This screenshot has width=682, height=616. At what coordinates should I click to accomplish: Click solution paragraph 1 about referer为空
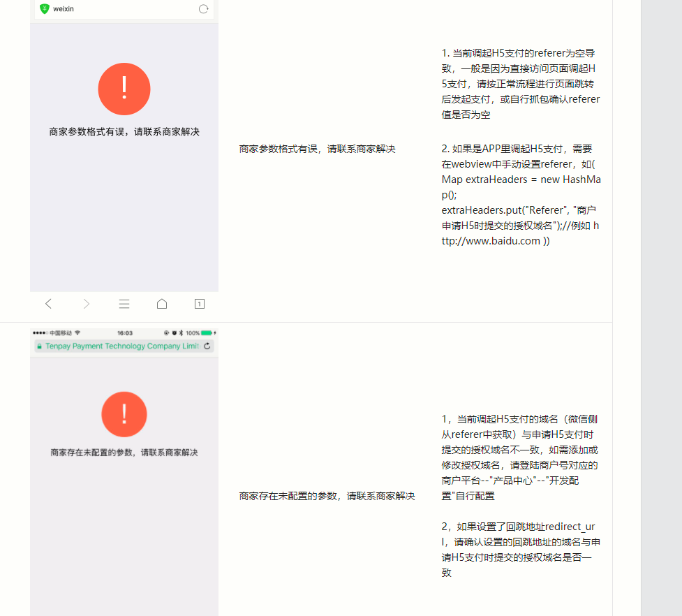(x=521, y=84)
